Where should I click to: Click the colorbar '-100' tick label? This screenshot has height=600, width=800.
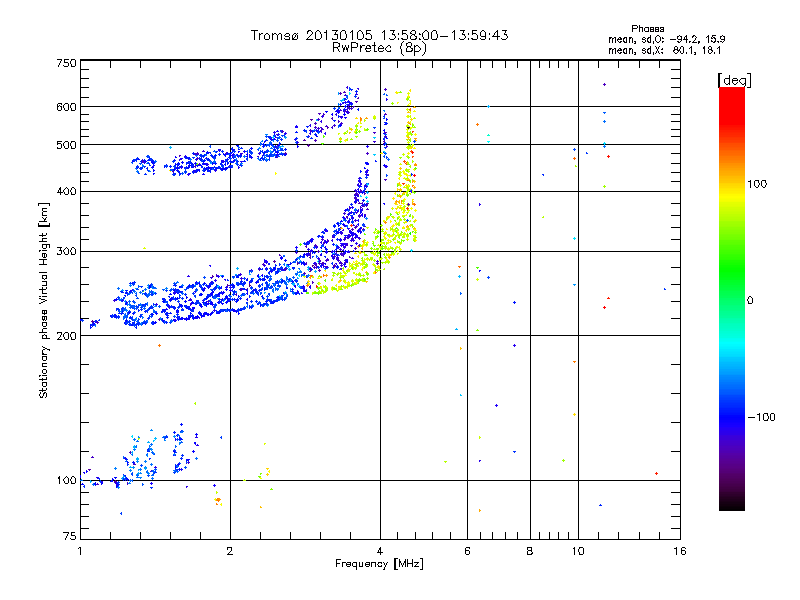pyautogui.click(x=761, y=417)
